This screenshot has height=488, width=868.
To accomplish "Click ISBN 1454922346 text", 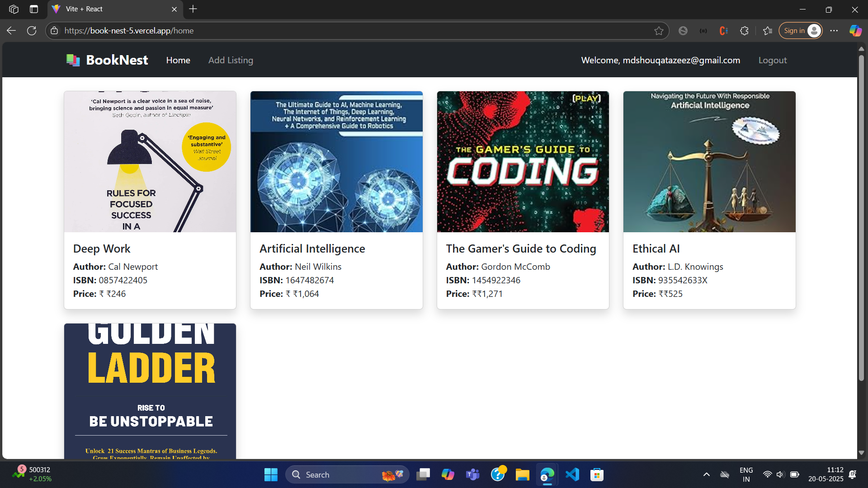I will point(483,280).
